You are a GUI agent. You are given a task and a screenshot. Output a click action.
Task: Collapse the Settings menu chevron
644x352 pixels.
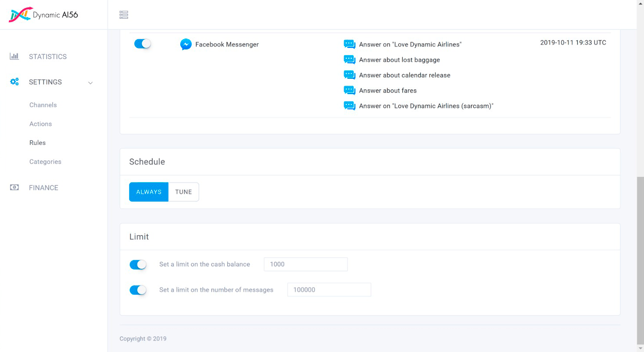[x=91, y=83]
